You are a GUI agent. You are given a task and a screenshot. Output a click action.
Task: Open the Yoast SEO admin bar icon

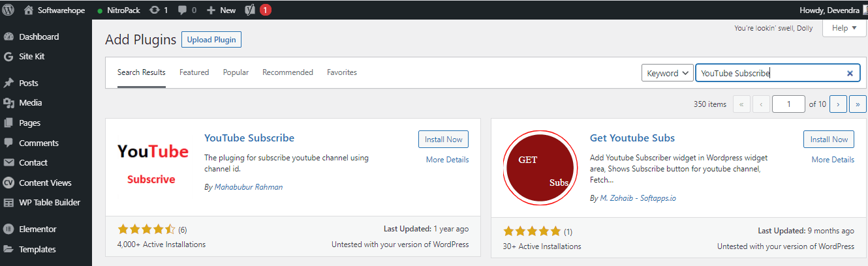[250, 10]
